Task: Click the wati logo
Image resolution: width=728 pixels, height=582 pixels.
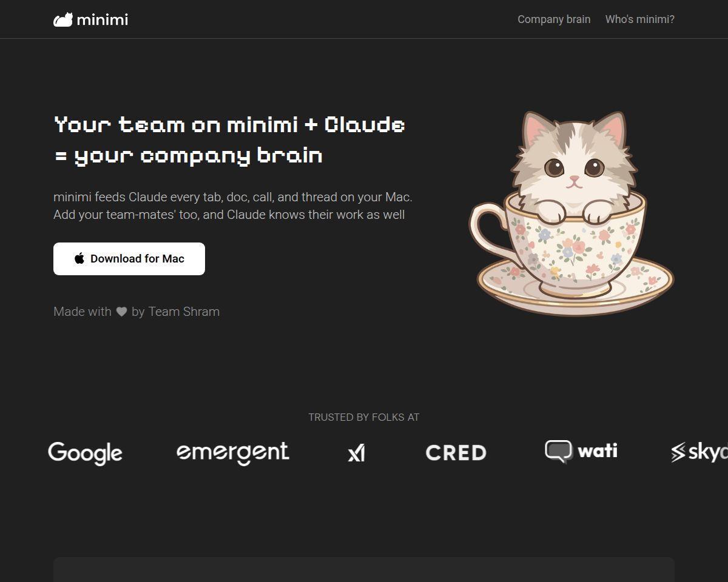Action: coord(581,452)
